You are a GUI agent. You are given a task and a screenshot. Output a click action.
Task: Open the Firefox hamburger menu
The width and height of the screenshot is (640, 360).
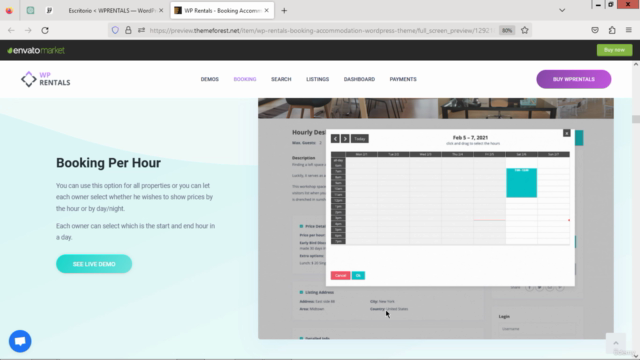tap(629, 30)
